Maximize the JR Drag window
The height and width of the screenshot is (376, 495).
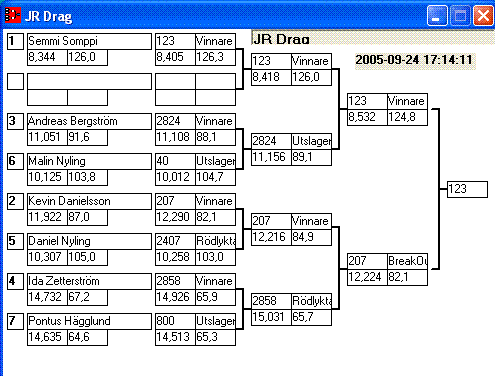tap(460, 15)
